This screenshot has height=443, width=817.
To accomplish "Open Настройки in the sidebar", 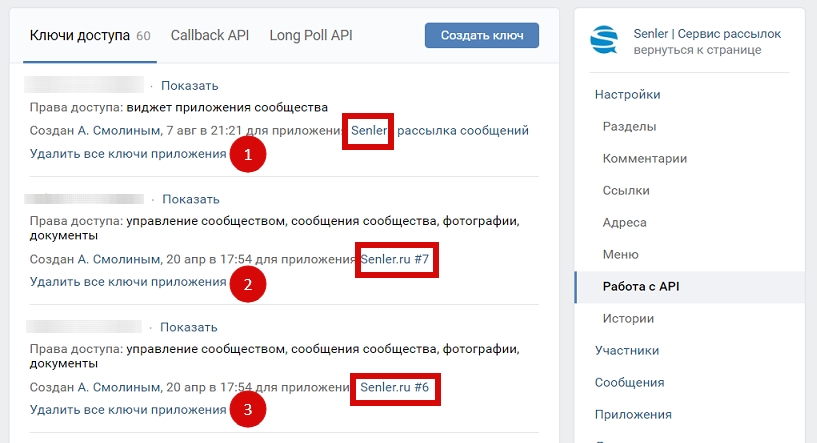I will coord(627,95).
